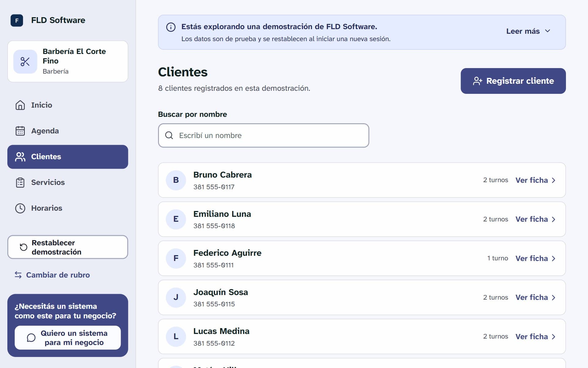The width and height of the screenshot is (588, 368).
Task: Click the Registrar cliente button
Action: click(x=513, y=81)
